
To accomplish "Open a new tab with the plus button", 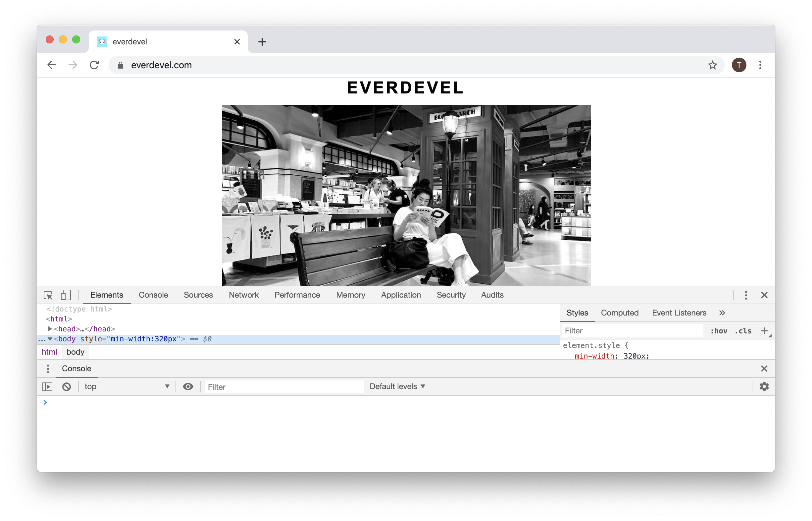I will [x=262, y=42].
